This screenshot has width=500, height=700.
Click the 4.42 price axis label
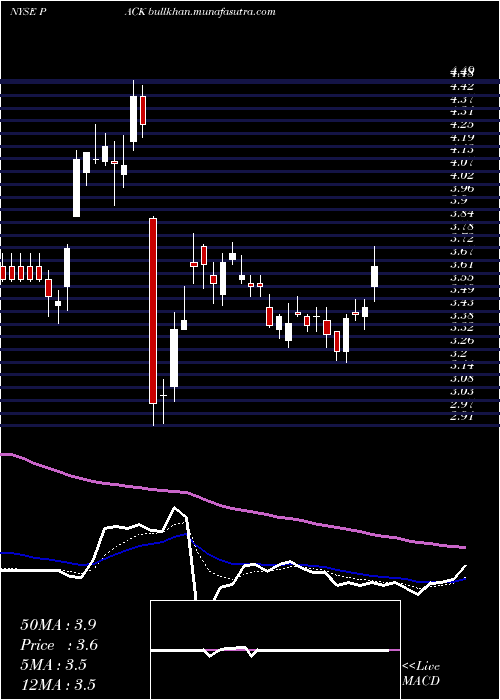(x=462, y=86)
